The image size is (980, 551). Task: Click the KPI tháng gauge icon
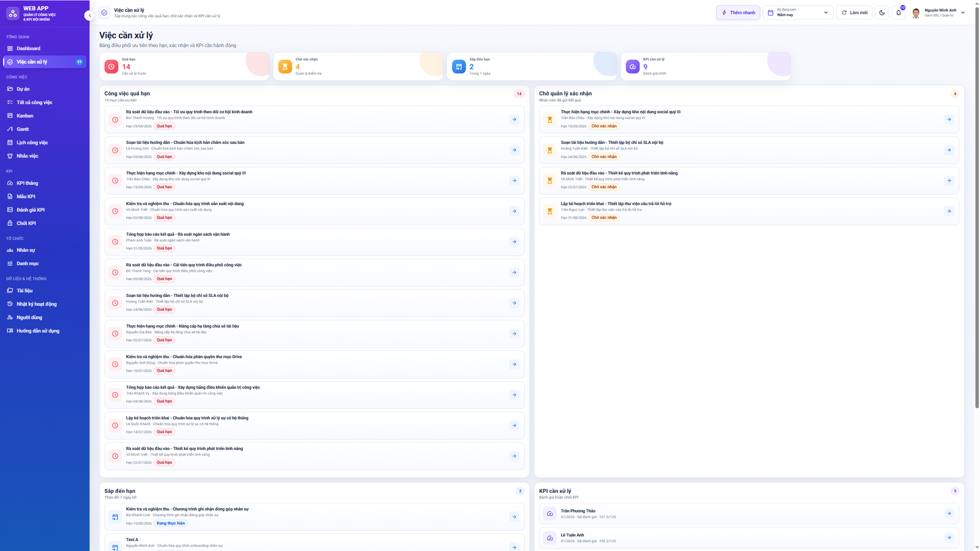tap(10, 183)
